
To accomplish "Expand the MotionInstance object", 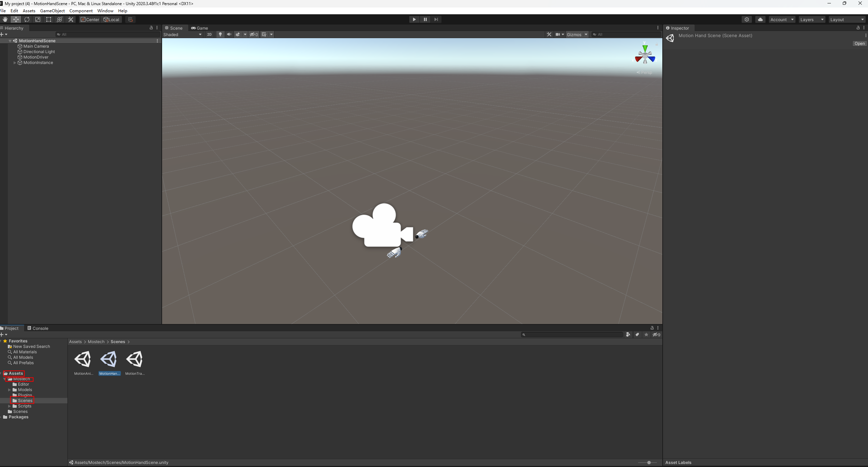I will click(x=15, y=63).
